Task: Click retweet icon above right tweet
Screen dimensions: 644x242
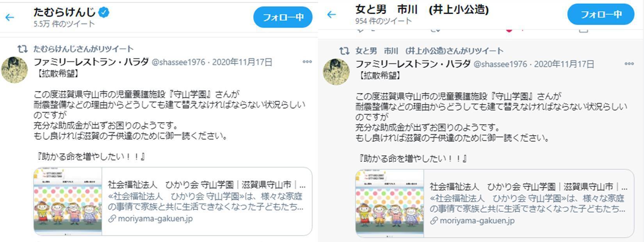Action: [x=344, y=51]
